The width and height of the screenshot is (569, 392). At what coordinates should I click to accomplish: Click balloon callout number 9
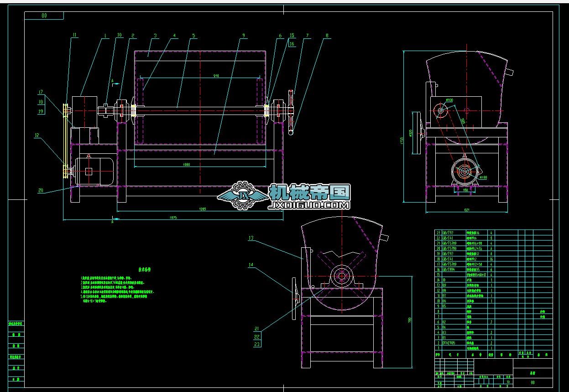tap(244, 35)
